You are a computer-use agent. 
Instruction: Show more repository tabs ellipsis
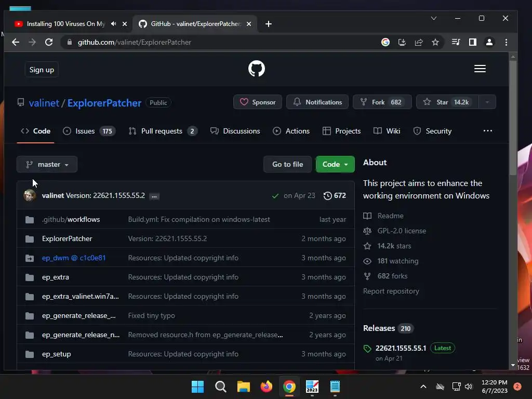(x=487, y=131)
